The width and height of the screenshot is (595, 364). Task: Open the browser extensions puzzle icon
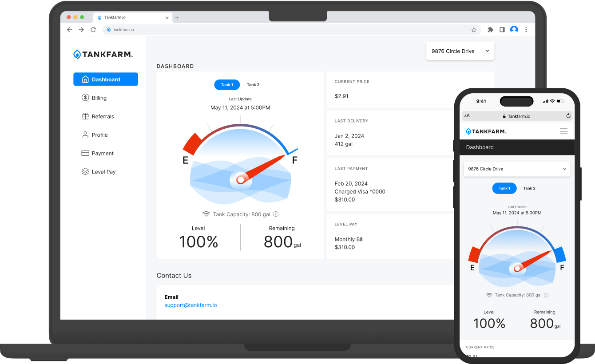[490, 30]
